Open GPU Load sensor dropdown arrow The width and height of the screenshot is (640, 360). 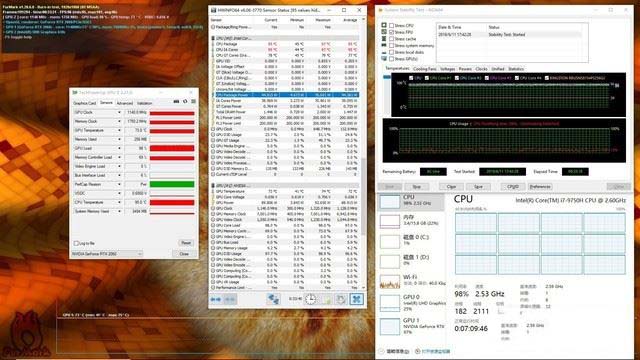coord(120,149)
